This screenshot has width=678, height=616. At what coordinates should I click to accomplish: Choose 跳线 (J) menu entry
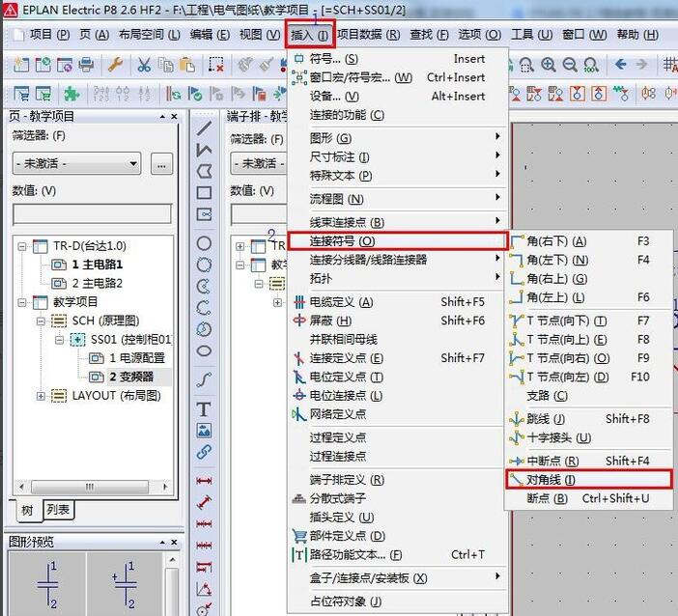(588, 418)
